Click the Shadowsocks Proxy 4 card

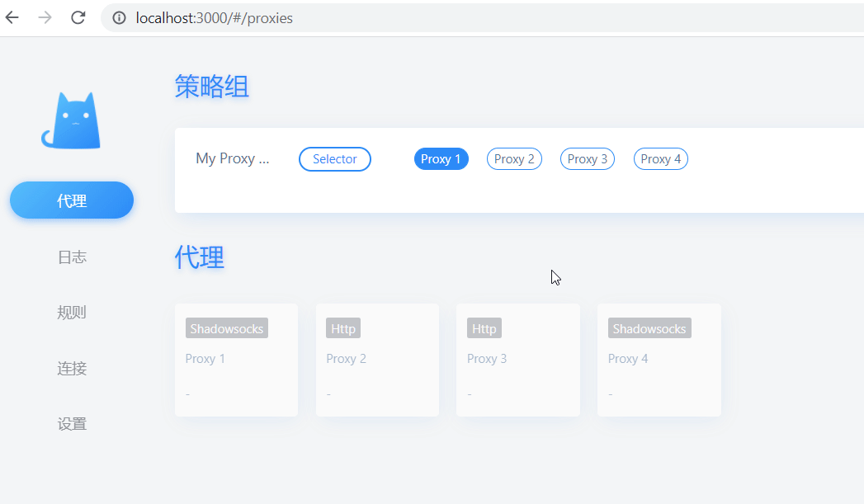pos(659,360)
